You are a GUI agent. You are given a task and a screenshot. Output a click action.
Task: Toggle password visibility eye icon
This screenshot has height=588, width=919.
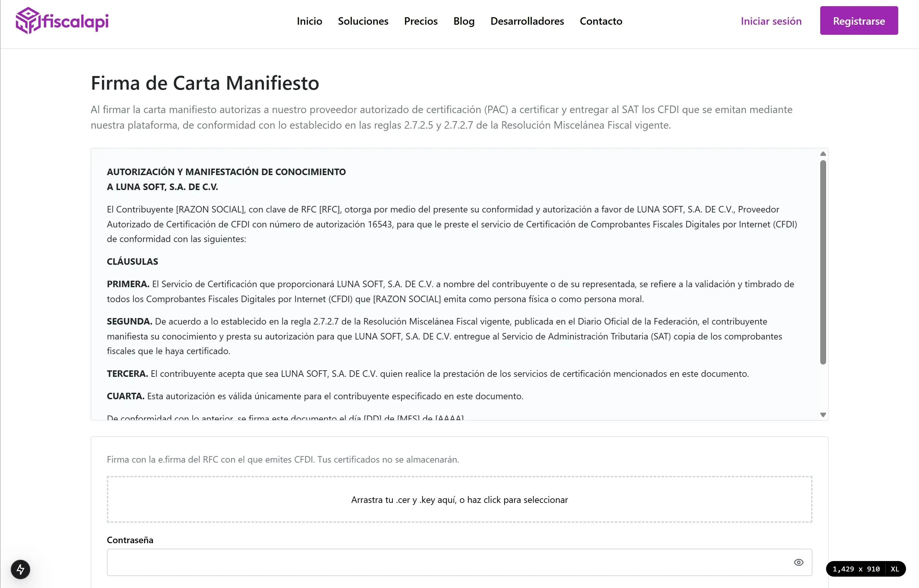coord(798,562)
